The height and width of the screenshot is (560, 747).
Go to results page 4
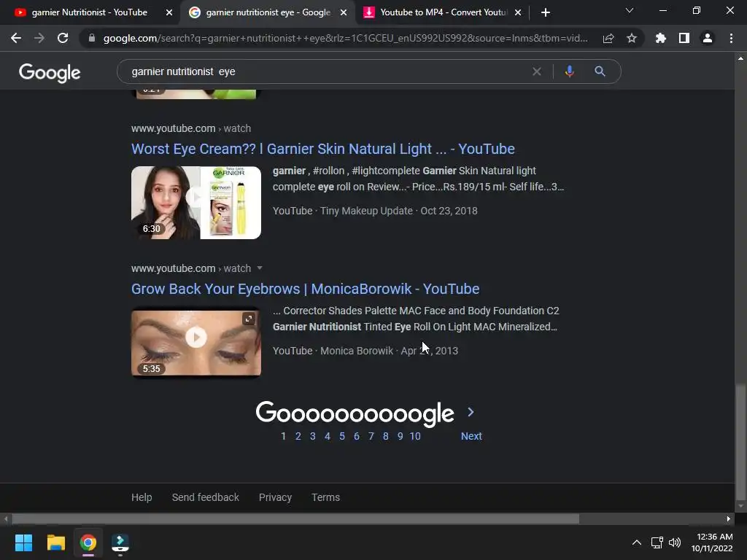[x=328, y=436]
